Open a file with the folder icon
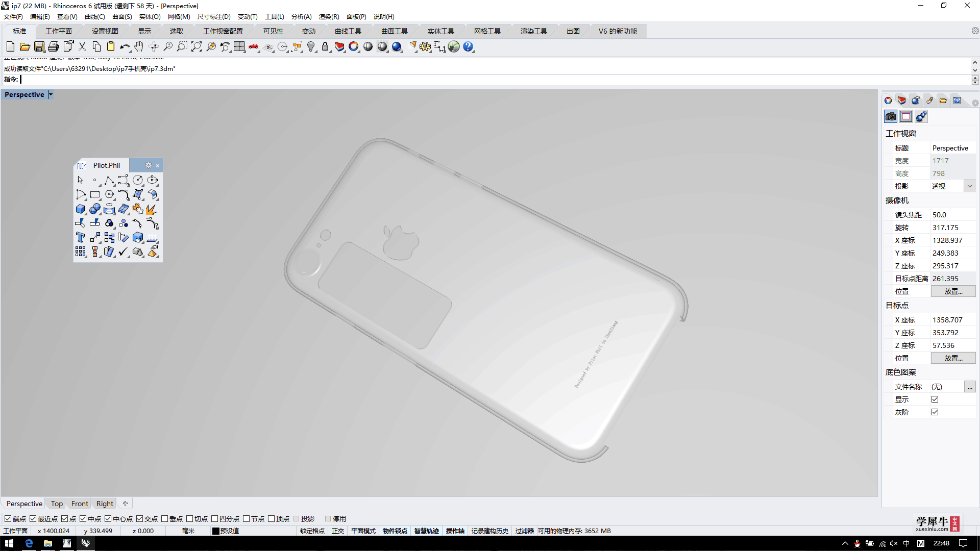 (x=24, y=47)
